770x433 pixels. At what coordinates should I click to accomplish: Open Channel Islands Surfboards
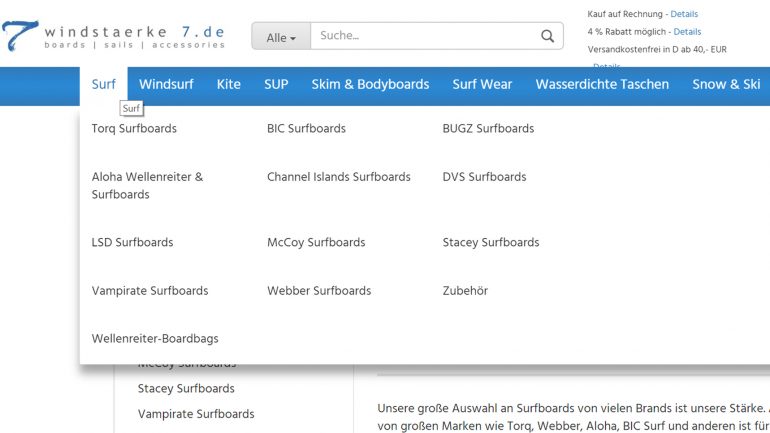(339, 177)
